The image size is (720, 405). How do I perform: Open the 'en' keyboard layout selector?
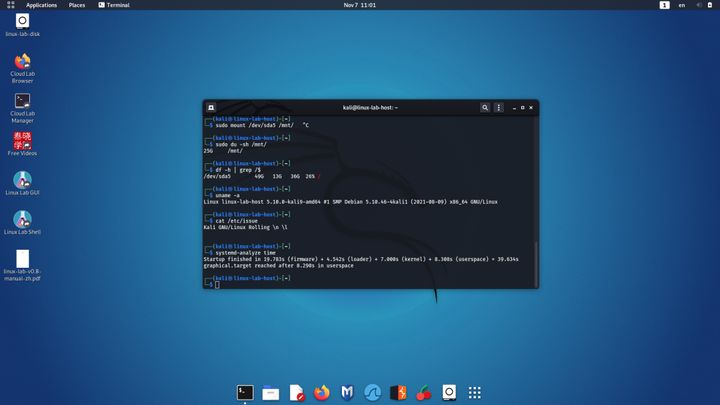tap(682, 5)
